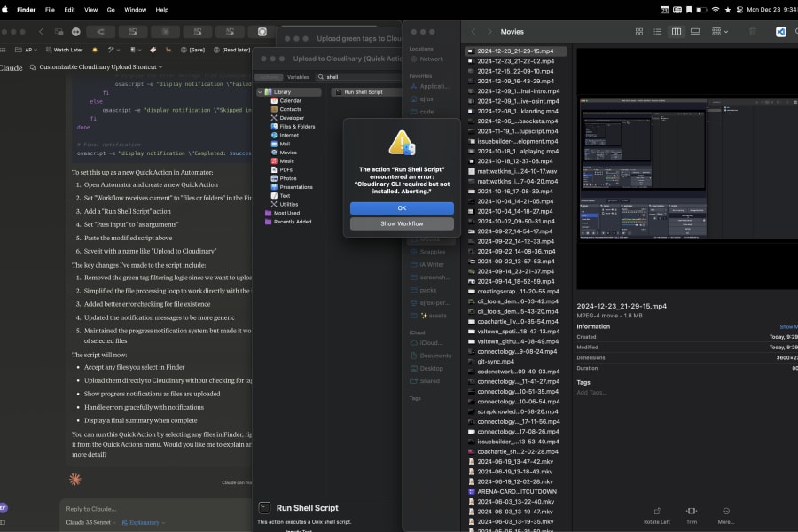Click OK in the error dialog

coord(402,208)
